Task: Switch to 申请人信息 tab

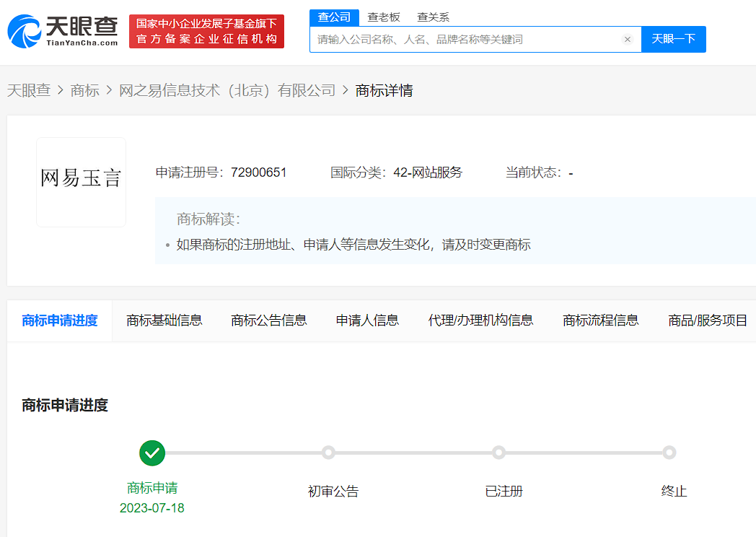Action: coord(367,320)
